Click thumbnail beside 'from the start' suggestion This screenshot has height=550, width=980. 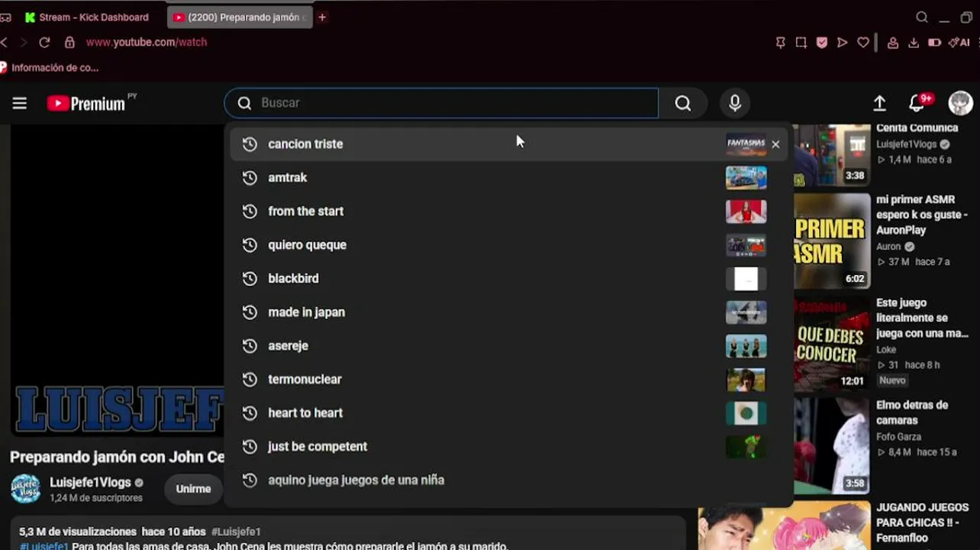746,212
